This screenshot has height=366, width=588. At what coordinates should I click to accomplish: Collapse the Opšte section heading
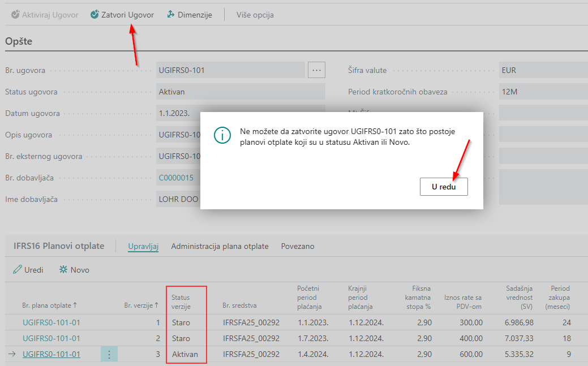19,41
